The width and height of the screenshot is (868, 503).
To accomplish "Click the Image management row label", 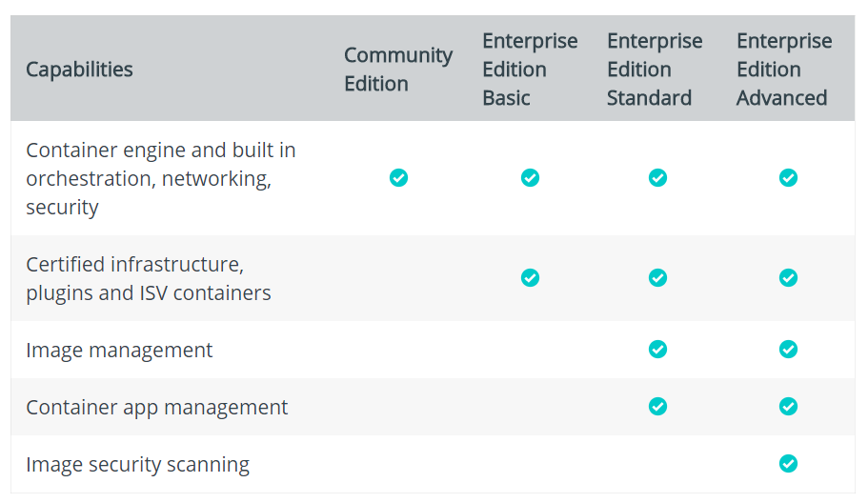I will pyautogui.click(x=119, y=350).
